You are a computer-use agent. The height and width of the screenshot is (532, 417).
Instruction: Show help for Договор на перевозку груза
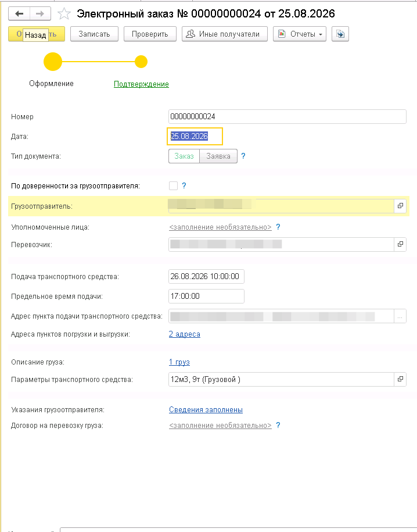pos(278,425)
